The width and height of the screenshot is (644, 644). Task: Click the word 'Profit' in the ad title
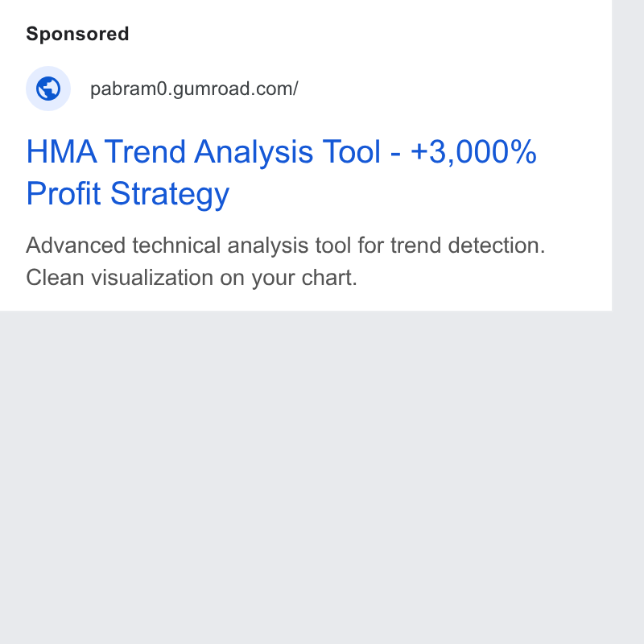(x=64, y=193)
